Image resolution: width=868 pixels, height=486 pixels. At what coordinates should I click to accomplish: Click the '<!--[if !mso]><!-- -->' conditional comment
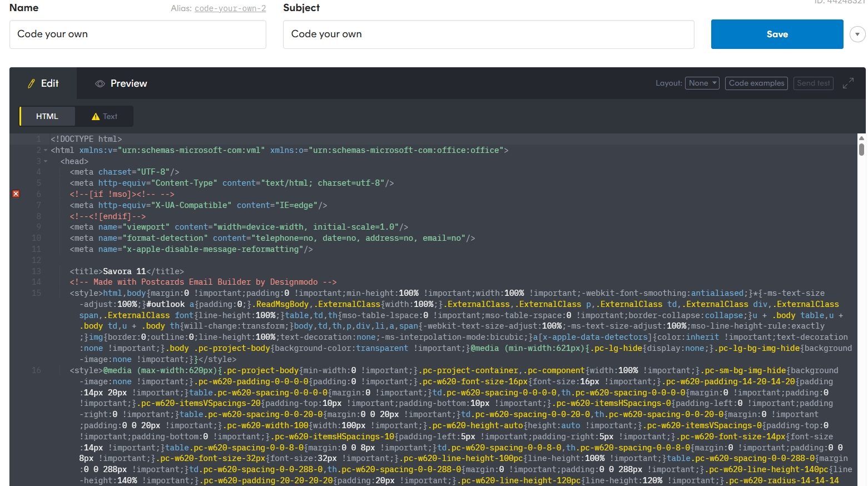(122, 194)
